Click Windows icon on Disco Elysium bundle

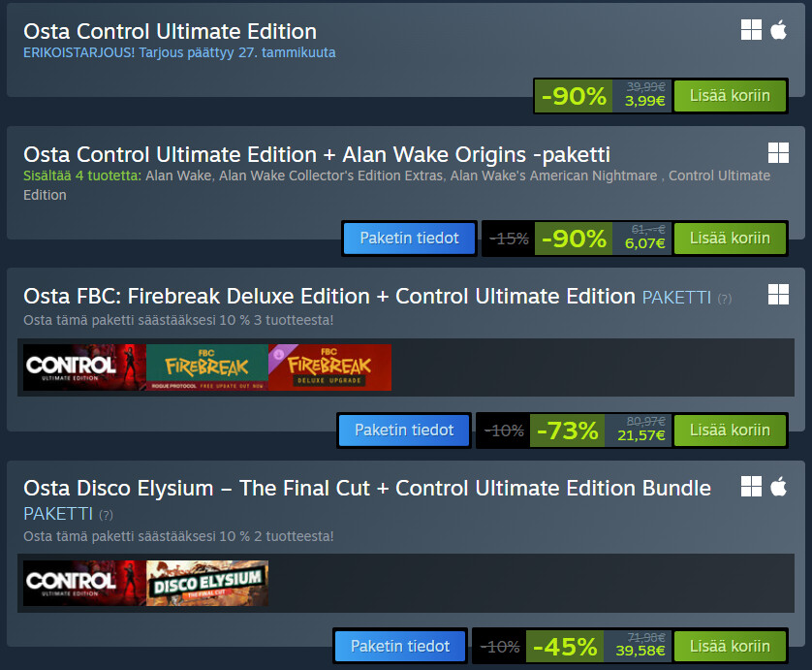click(x=751, y=486)
